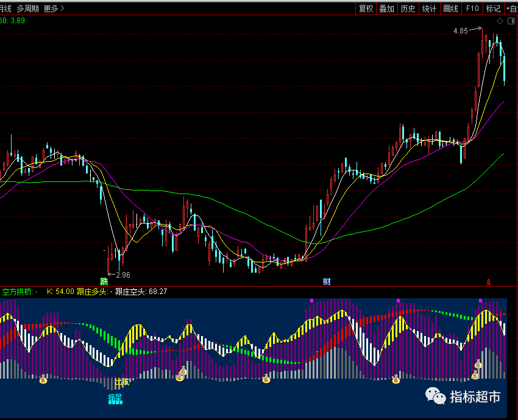
Task: Click the red S signal icon
Action: (x=489, y=282)
